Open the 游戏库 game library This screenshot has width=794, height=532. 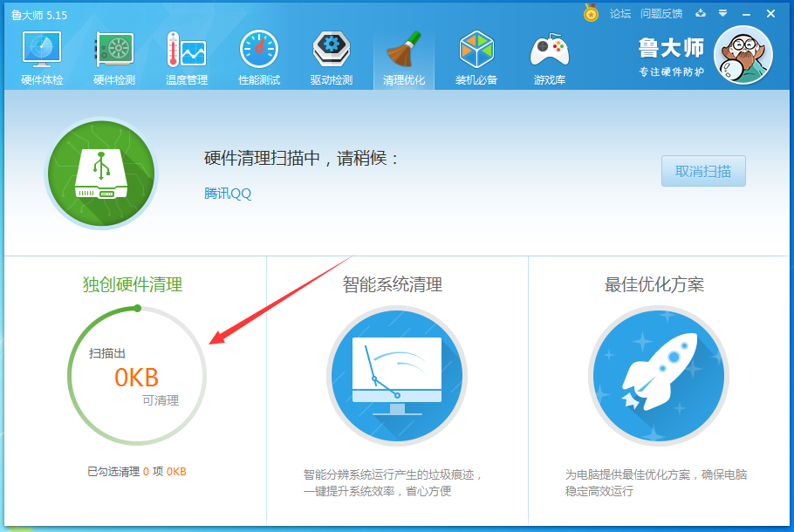click(549, 54)
